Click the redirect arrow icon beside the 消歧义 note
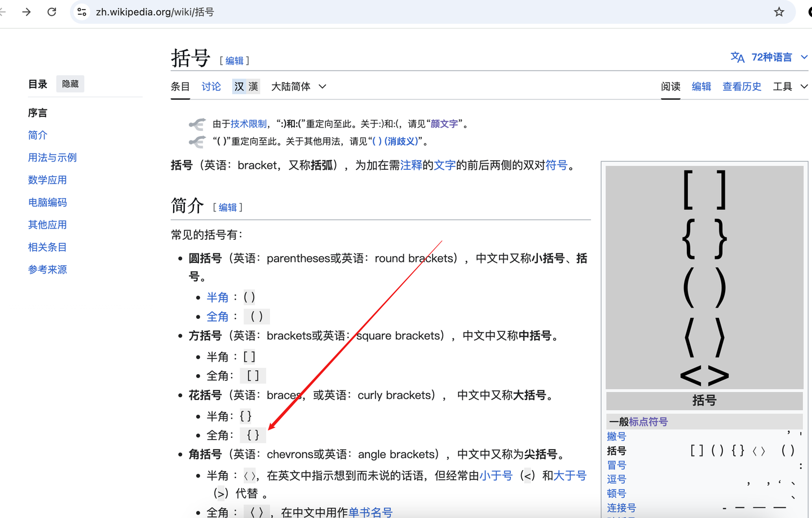 tap(197, 141)
